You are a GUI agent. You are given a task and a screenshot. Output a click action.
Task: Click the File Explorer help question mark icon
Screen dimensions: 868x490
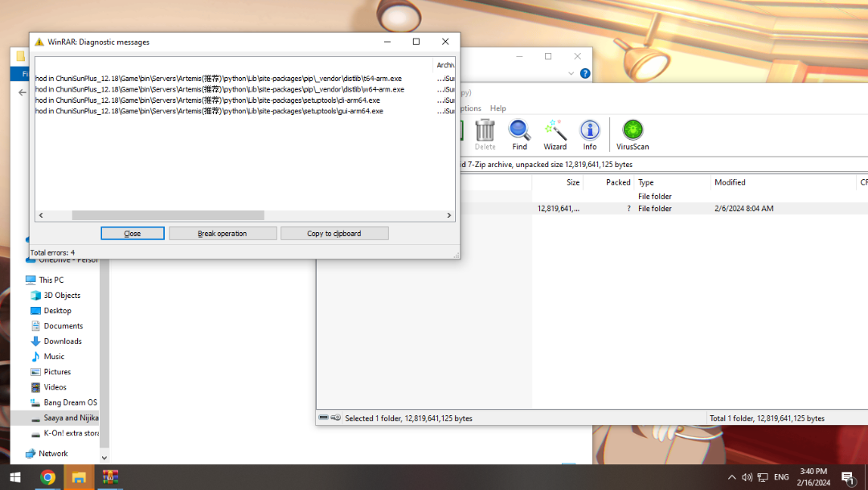pos(585,73)
